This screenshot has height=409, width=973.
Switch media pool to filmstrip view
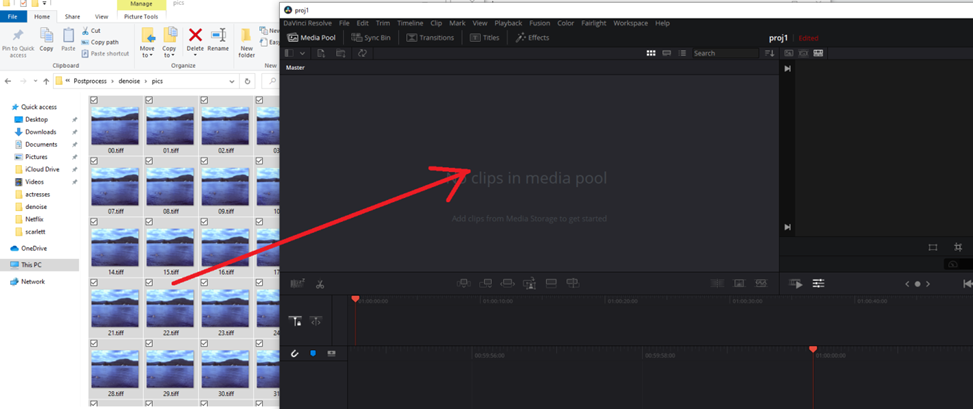666,53
